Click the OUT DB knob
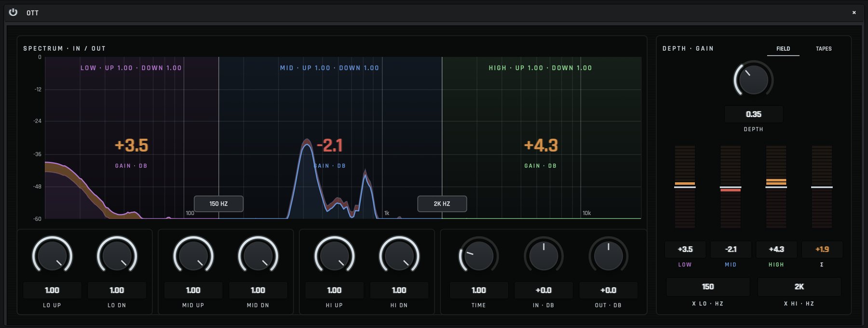Viewport: 868px width, 328px height. 609,255
